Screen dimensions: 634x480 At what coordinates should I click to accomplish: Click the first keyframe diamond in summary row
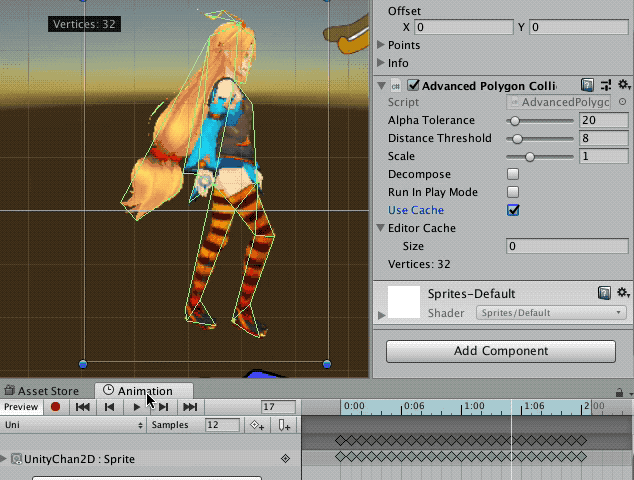point(341,440)
